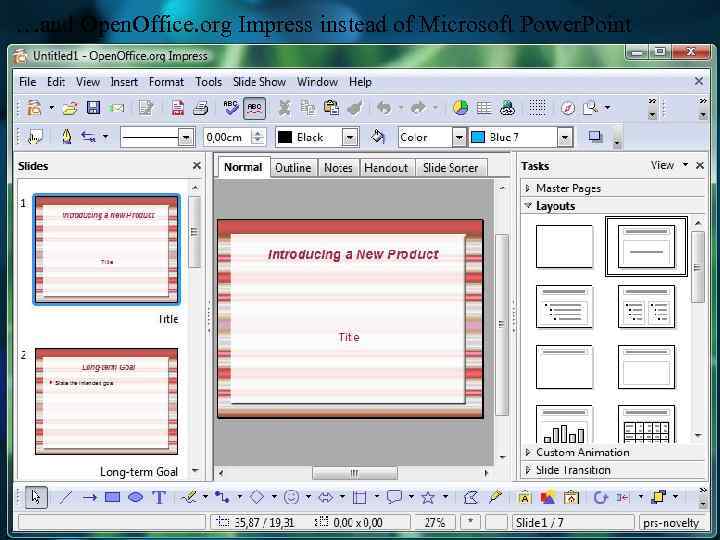Switch to the Outline tab
The image size is (720, 540).
tap(293, 168)
